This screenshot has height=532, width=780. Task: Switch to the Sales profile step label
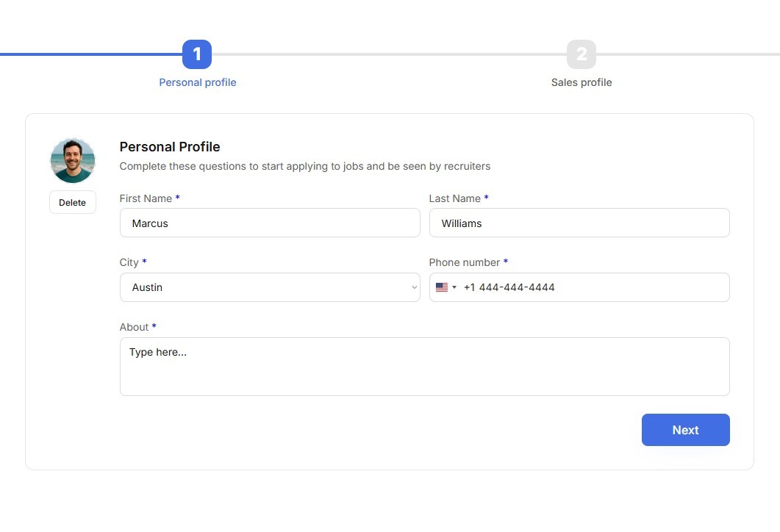click(581, 82)
